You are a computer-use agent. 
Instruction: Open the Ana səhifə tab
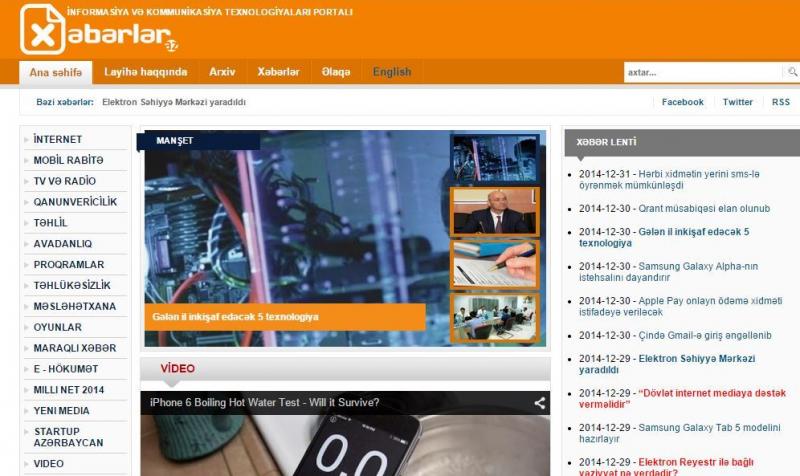coord(56,72)
